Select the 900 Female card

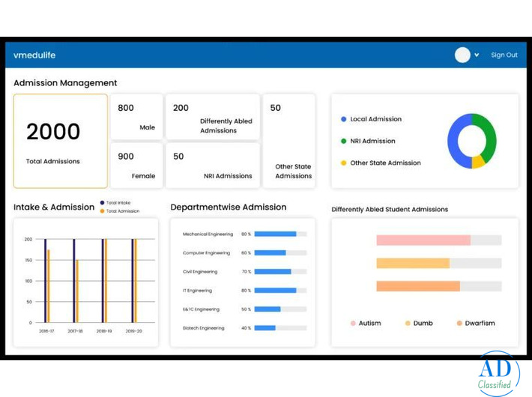[136, 166]
